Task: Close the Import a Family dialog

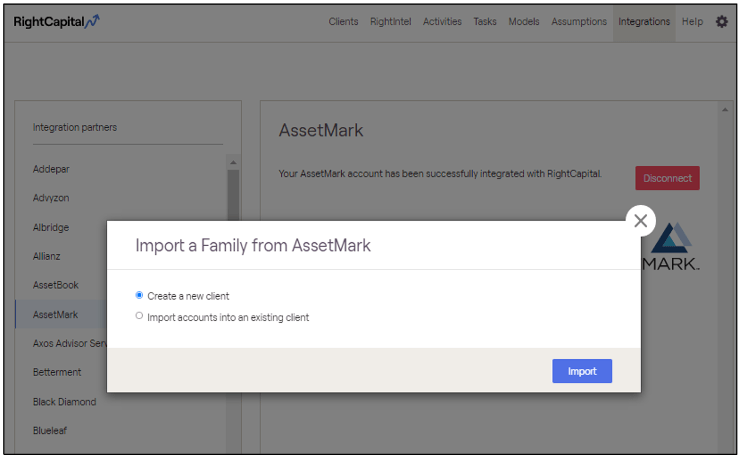Action: click(640, 220)
